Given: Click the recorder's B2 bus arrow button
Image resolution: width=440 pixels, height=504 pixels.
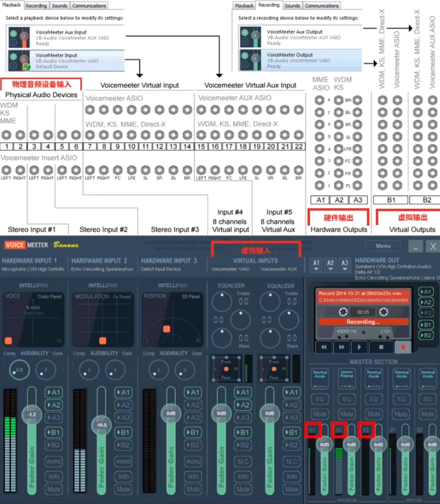Looking at the screenshot, I should pyautogui.click(x=426, y=335).
